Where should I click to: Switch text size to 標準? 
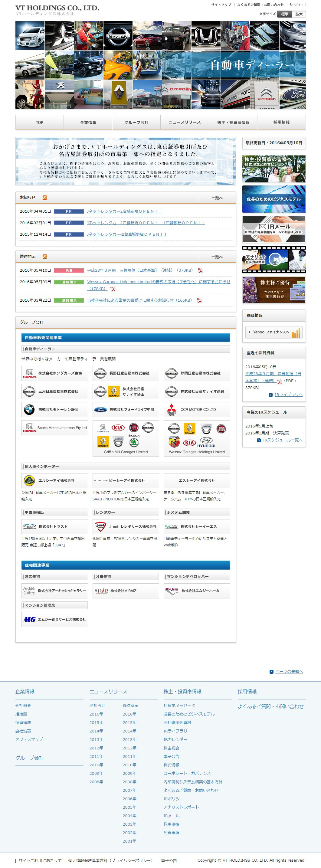285,14
